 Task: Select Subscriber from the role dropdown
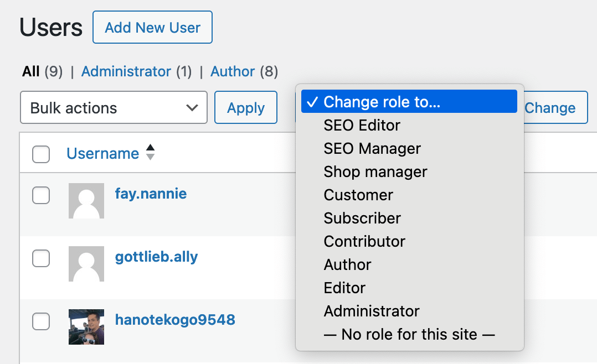(x=362, y=218)
